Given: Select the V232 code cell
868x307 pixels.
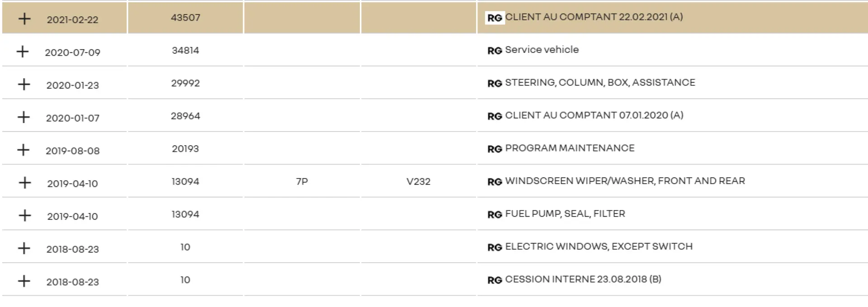Looking at the screenshot, I should pos(418,181).
